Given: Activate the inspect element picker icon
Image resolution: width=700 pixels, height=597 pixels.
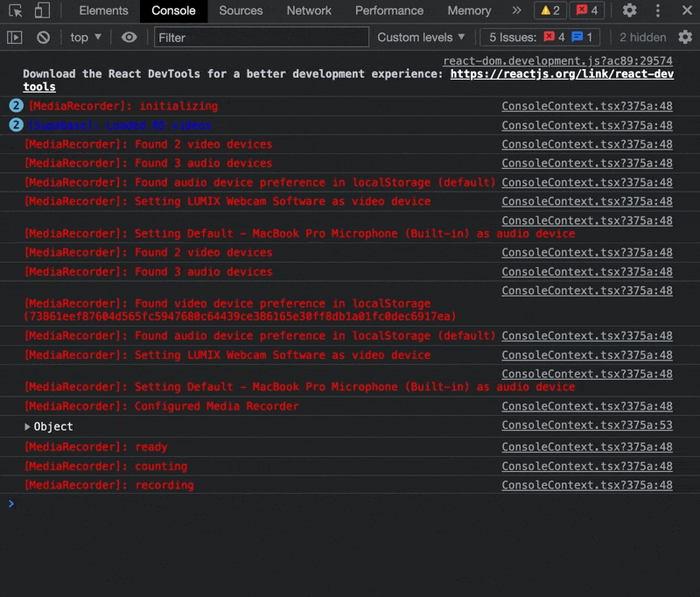Looking at the screenshot, I should pyautogui.click(x=15, y=11).
